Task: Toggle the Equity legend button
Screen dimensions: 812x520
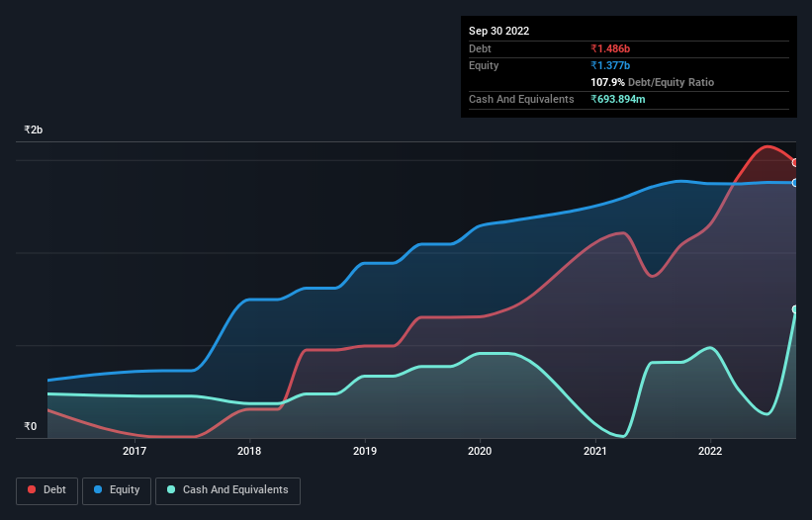Action: (x=117, y=490)
